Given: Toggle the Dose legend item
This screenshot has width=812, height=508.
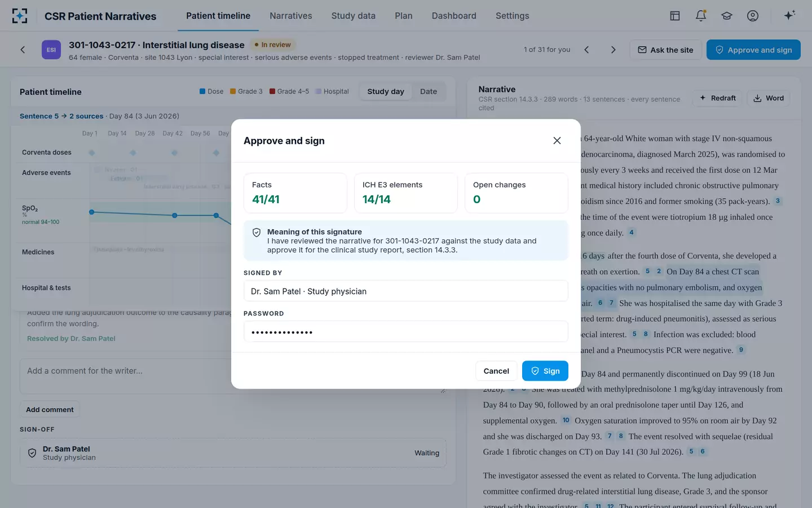Looking at the screenshot, I should pyautogui.click(x=211, y=91).
